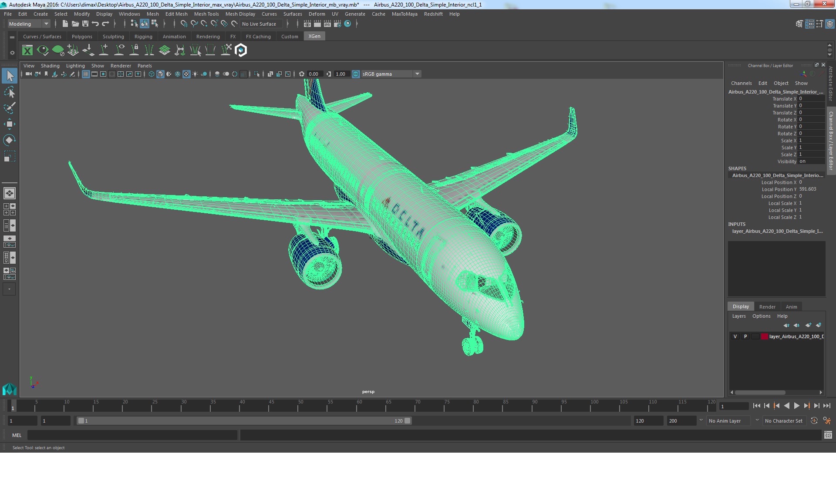Switch to the Polygons shelf tab

coord(82,37)
